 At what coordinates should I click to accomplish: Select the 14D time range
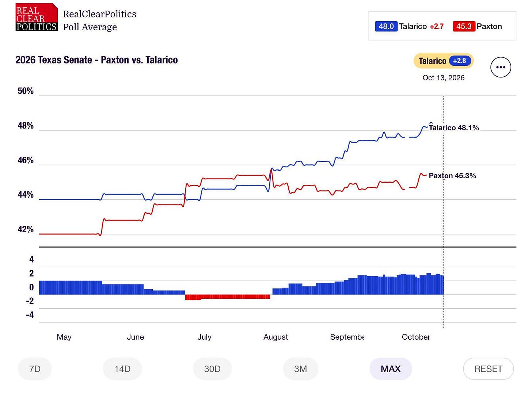(x=122, y=369)
